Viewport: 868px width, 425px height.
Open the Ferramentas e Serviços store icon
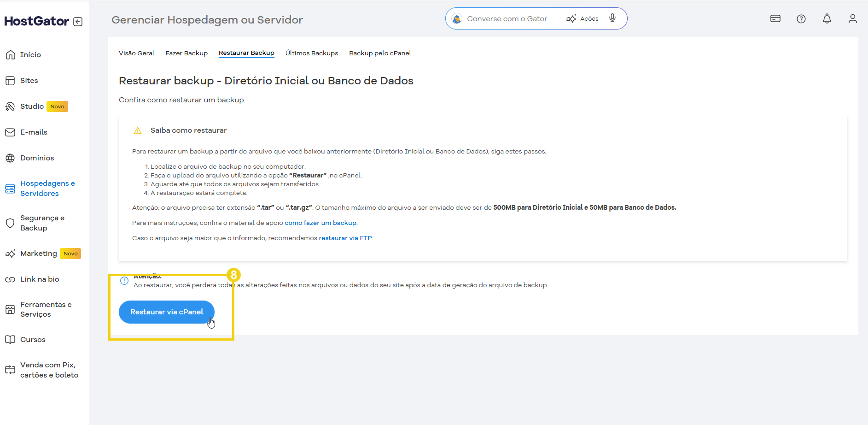point(10,309)
